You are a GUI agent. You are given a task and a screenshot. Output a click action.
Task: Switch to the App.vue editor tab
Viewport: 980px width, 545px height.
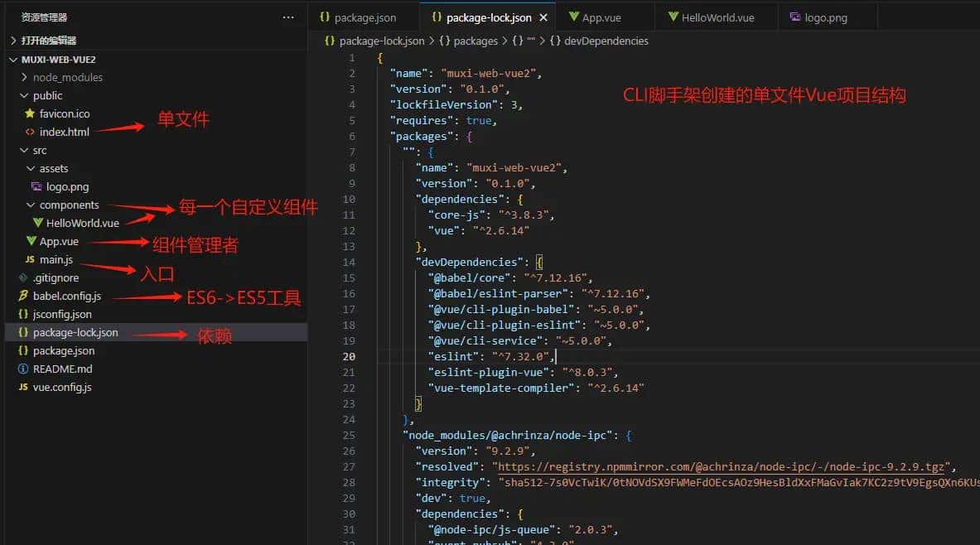point(601,16)
